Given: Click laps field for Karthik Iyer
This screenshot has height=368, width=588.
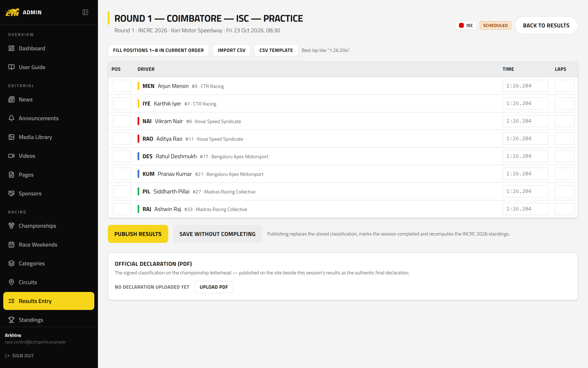Looking at the screenshot, I should tap(565, 103).
